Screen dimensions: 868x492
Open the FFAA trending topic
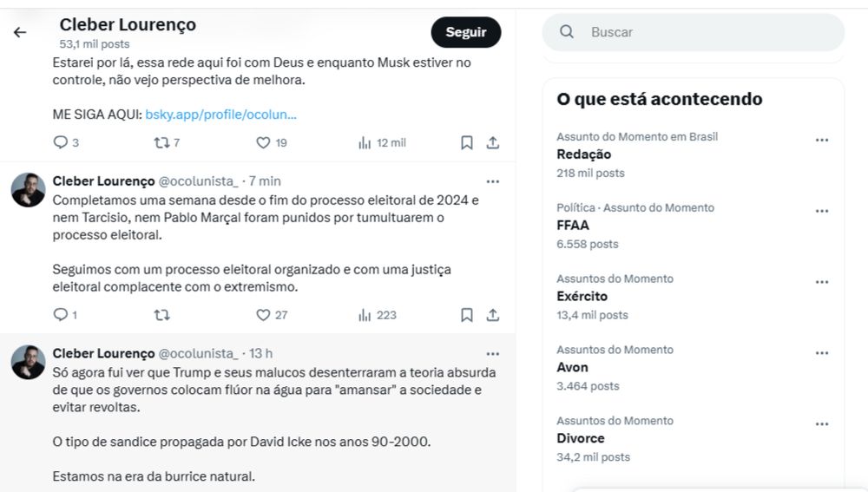[x=692, y=226]
